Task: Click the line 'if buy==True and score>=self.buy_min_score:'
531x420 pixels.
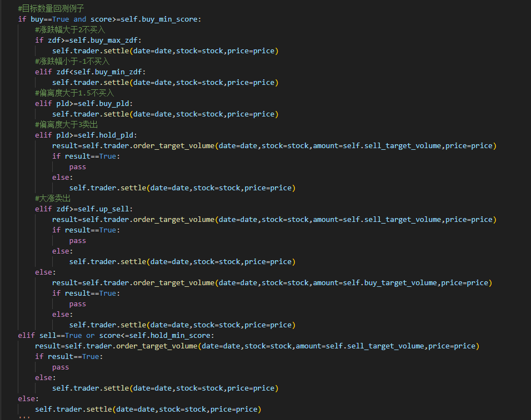Action: (x=109, y=19)
